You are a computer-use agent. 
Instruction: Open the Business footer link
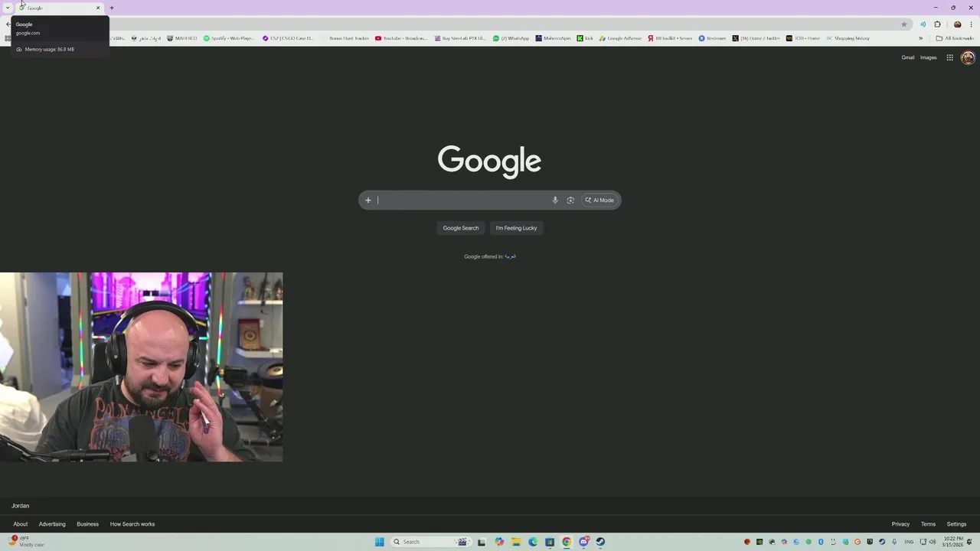coord(87,524)
